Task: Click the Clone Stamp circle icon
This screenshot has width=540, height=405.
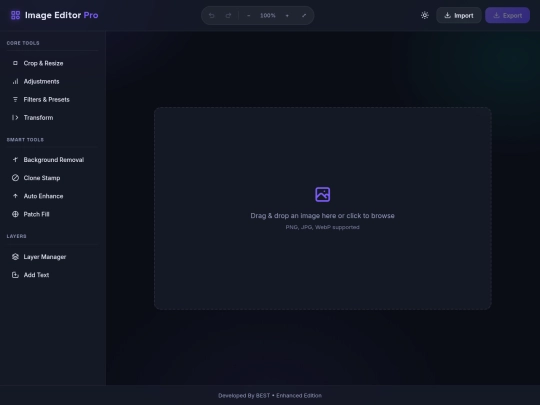Action: pos(15,178)
